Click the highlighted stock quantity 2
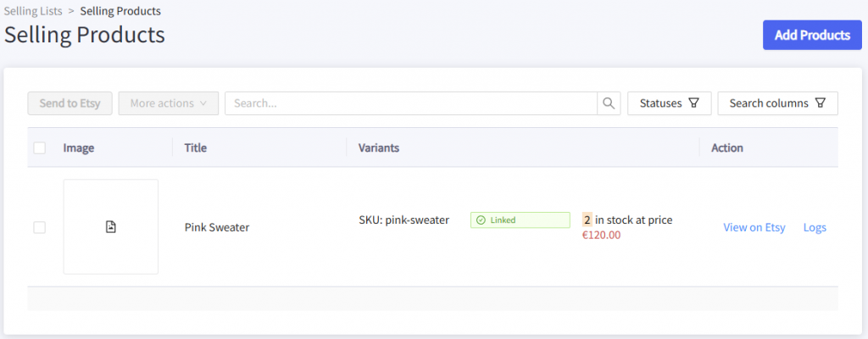 (587, 220)
